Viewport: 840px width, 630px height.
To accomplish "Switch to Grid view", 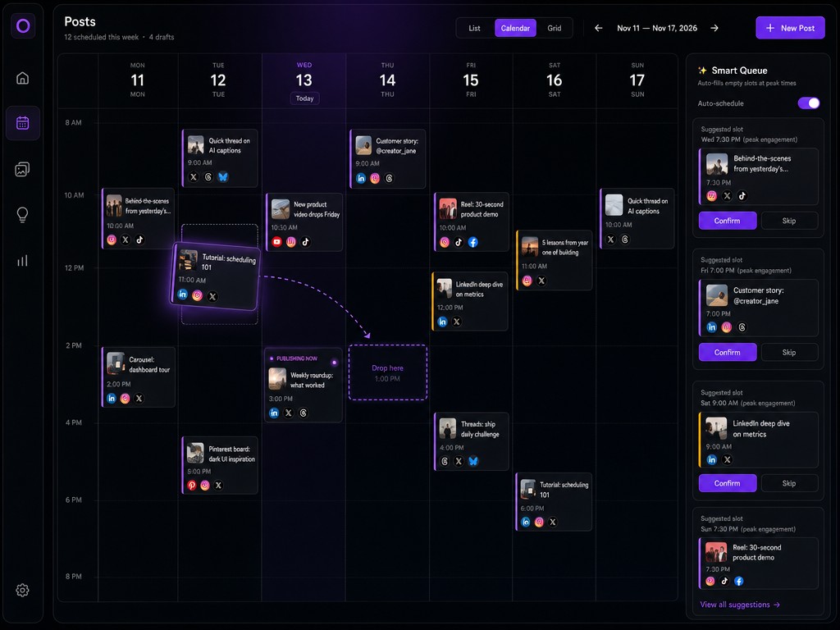I will (x=555, y=28).
